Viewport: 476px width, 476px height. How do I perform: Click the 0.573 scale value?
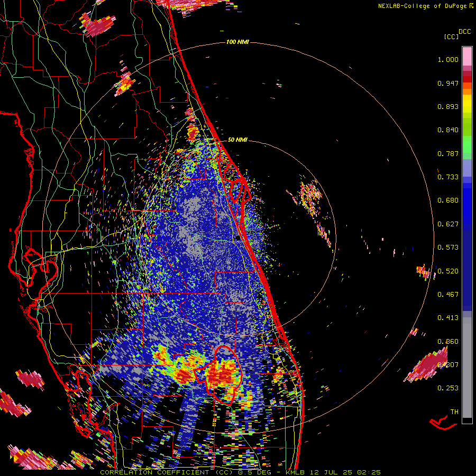click(448, 248)
